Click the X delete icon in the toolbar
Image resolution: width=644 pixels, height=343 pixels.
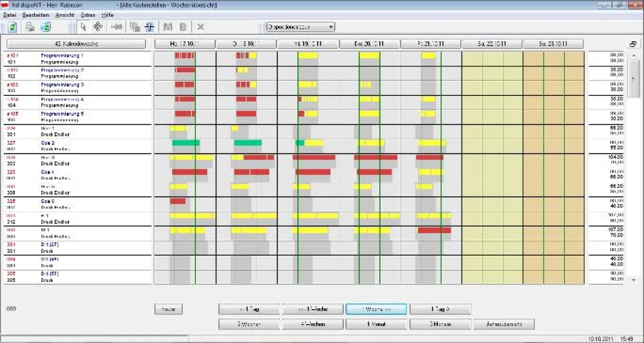point(201,27)
